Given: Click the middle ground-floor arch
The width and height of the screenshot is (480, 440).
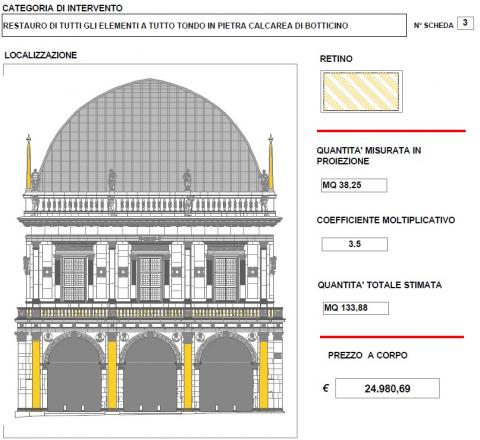Looking at the screenshot, I should point(150,374).
